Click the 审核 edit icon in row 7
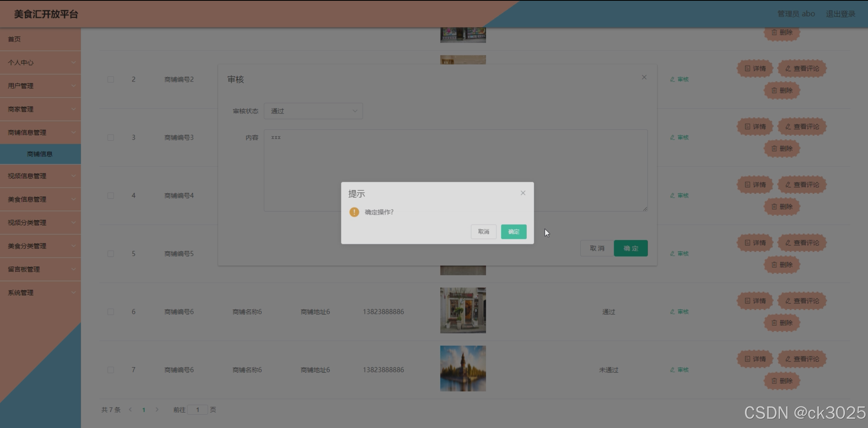This screenshot has height=428, width=868. coord(672,370)
